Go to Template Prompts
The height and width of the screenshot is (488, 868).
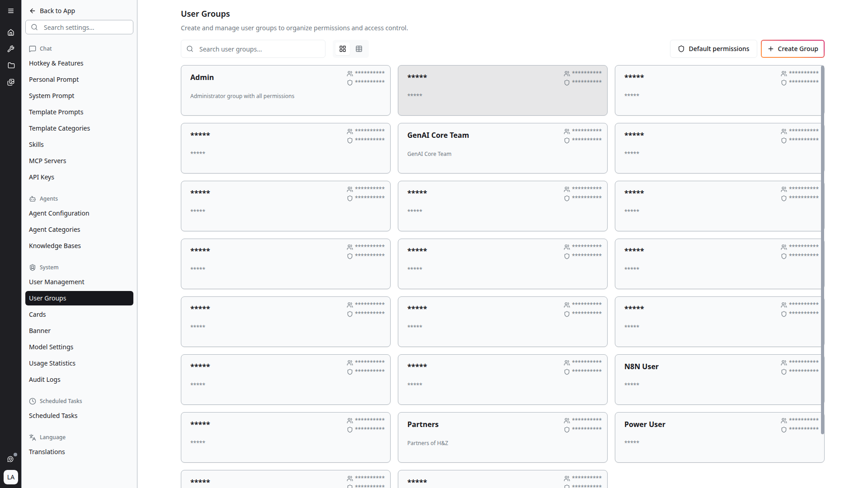(x=79, y=112)
